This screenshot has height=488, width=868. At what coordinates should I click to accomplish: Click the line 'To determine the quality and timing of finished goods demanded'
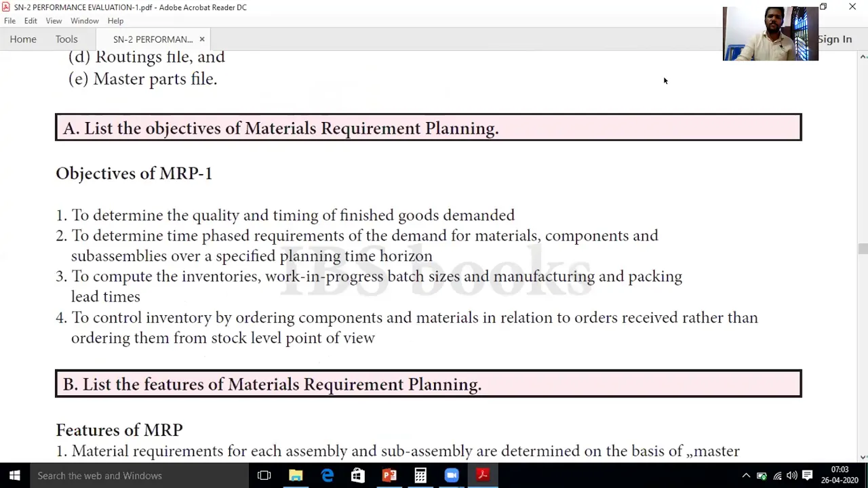(x=293, y=216)
